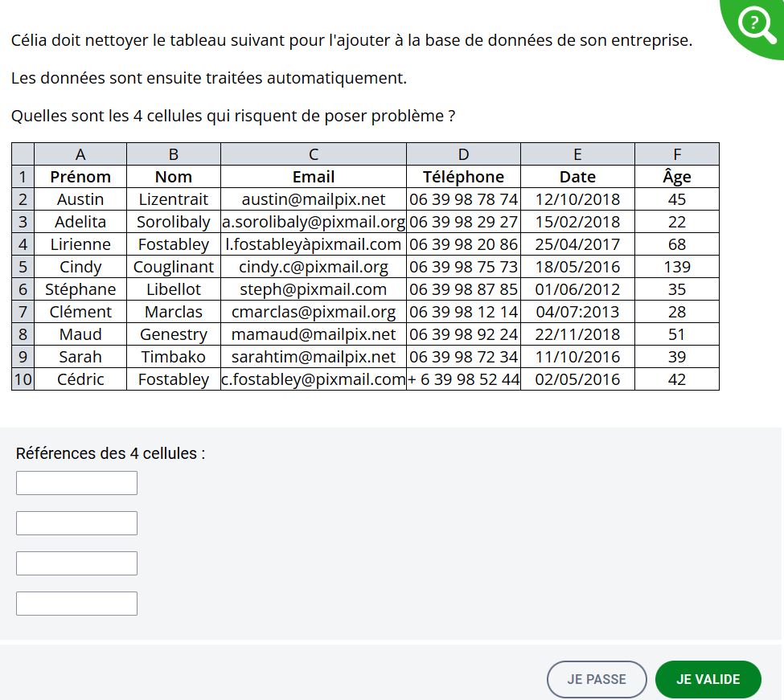
Task: Click the fourth answer input field
Action: point(76,603)
